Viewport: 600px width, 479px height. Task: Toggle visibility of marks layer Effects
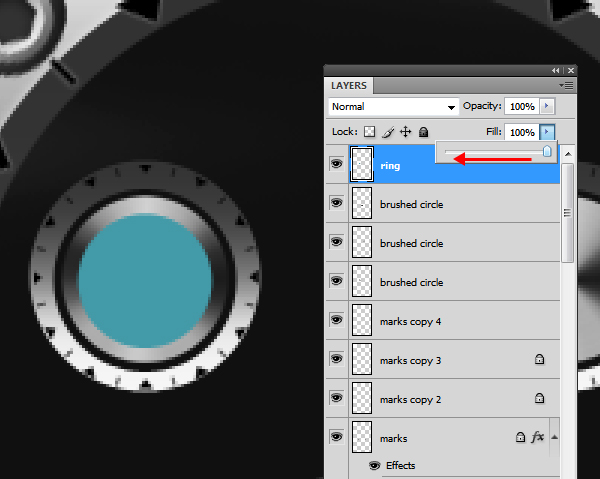pos(375,466)
